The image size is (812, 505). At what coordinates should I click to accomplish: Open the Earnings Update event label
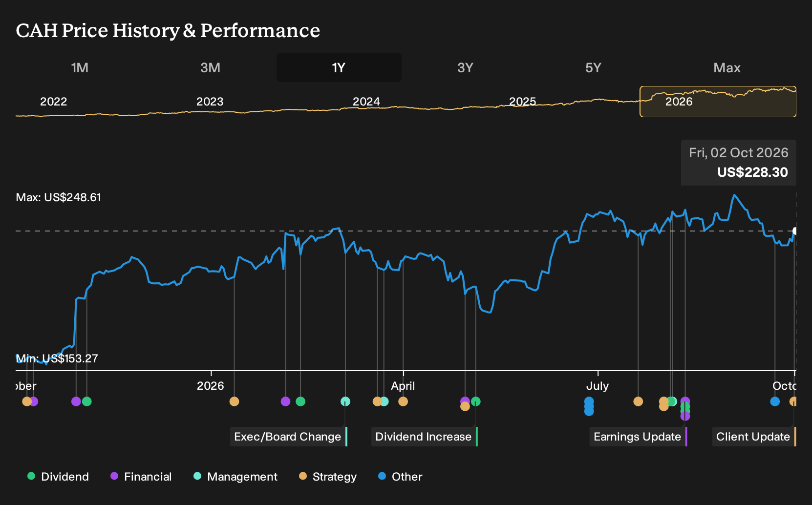click(638, 437)
